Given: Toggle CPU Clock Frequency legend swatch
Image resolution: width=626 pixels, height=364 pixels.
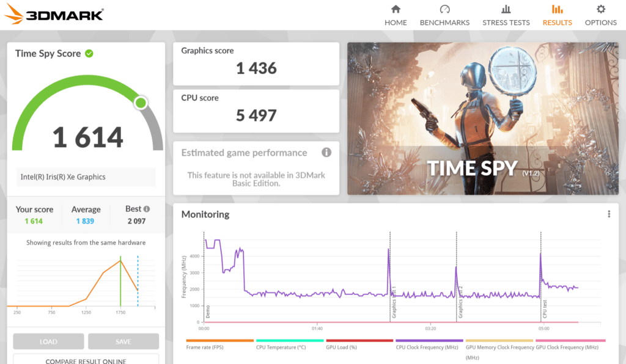Looking at the screenshot, I should [x=429, y=340].
